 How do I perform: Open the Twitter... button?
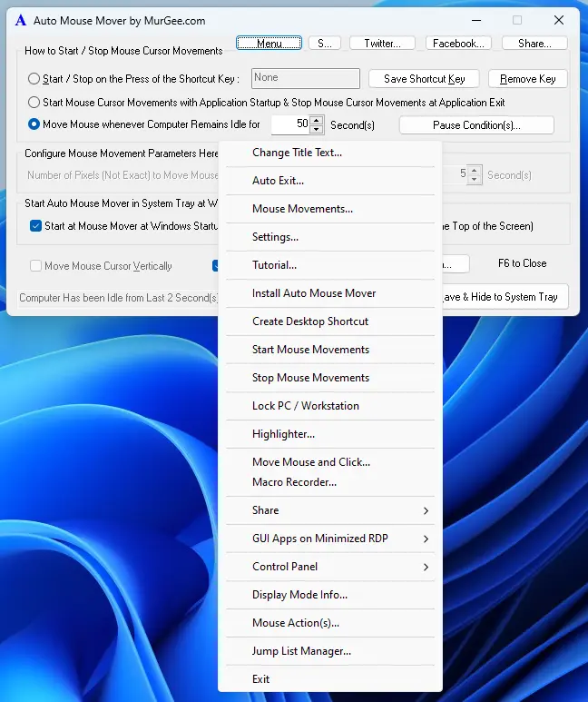382,44
